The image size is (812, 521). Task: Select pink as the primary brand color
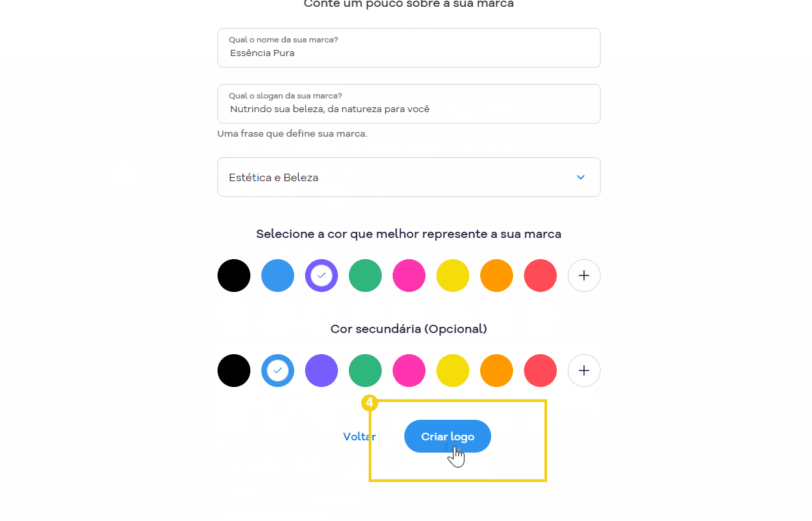point(408,276)
